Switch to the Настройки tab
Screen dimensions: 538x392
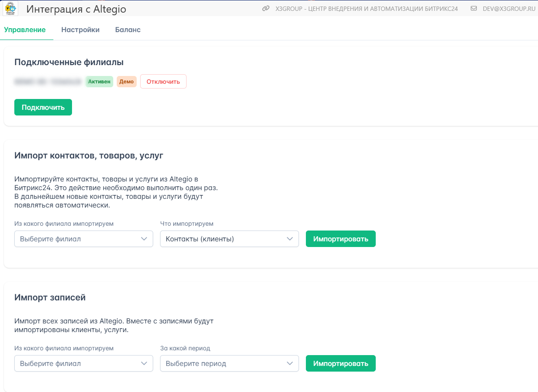[80, 30]
